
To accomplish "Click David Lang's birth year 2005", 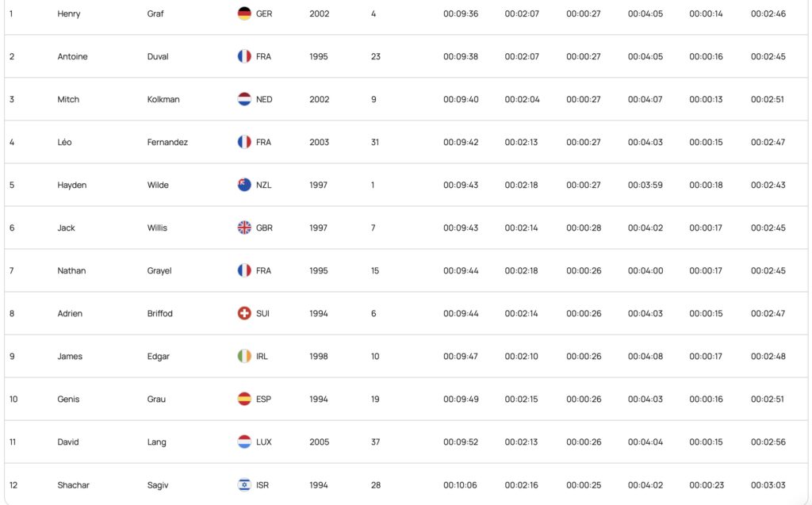I will coord(319,442).
